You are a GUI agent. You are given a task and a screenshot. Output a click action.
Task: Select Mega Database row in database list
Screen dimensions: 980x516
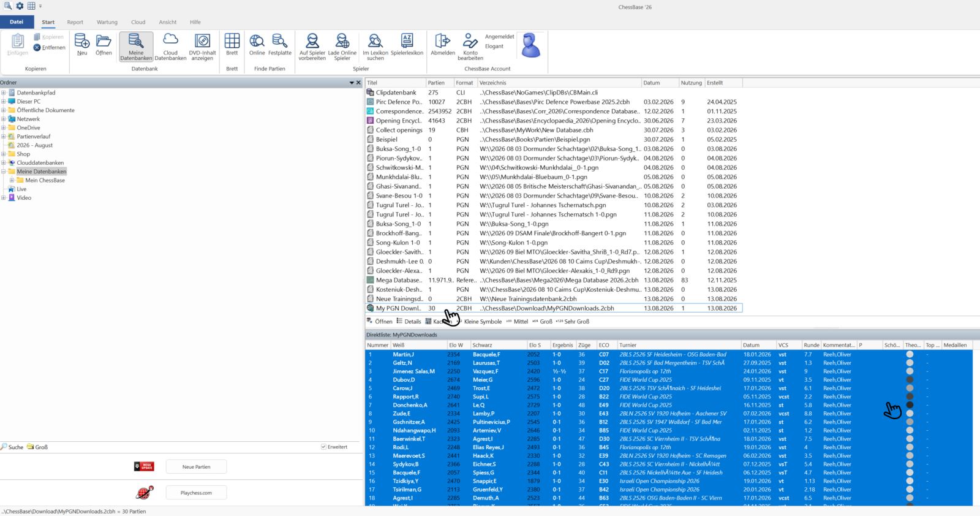[x=554, y=280]
